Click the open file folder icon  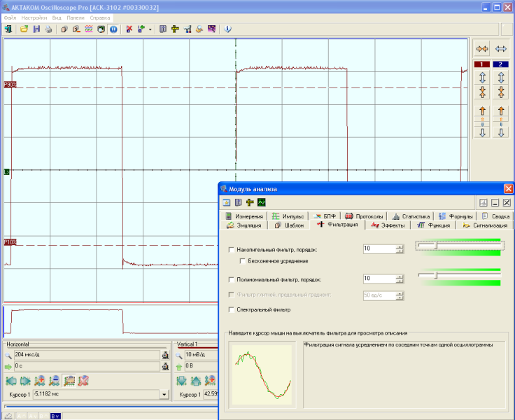24,29
